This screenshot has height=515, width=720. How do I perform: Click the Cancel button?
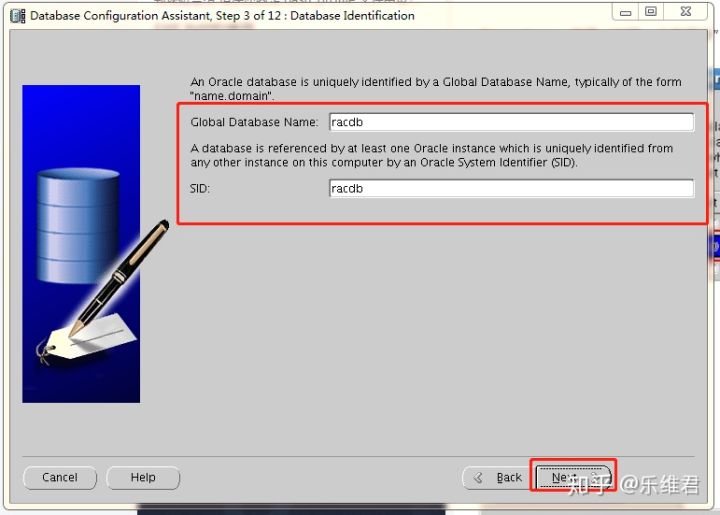coord(60,478)
